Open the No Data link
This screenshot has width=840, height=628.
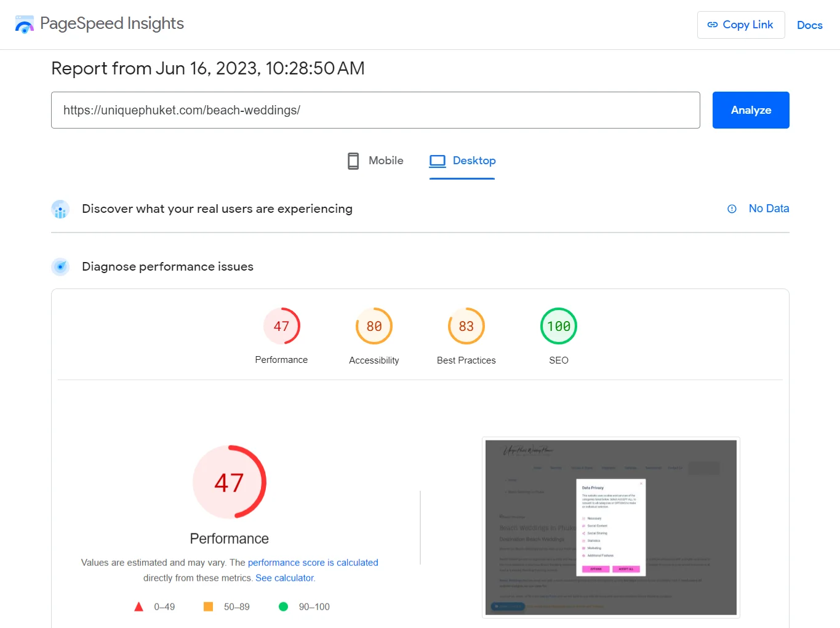click(769, 209)
